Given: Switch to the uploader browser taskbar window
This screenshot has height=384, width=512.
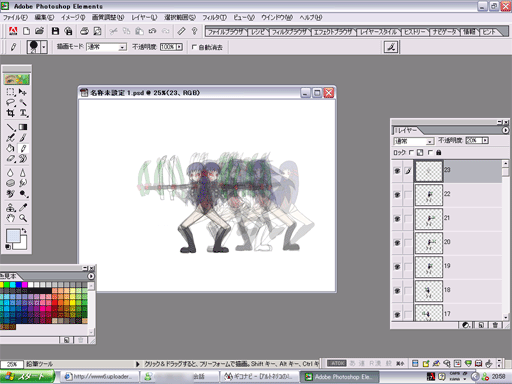Looking at the screenshot, I should (x=99, y=377).
